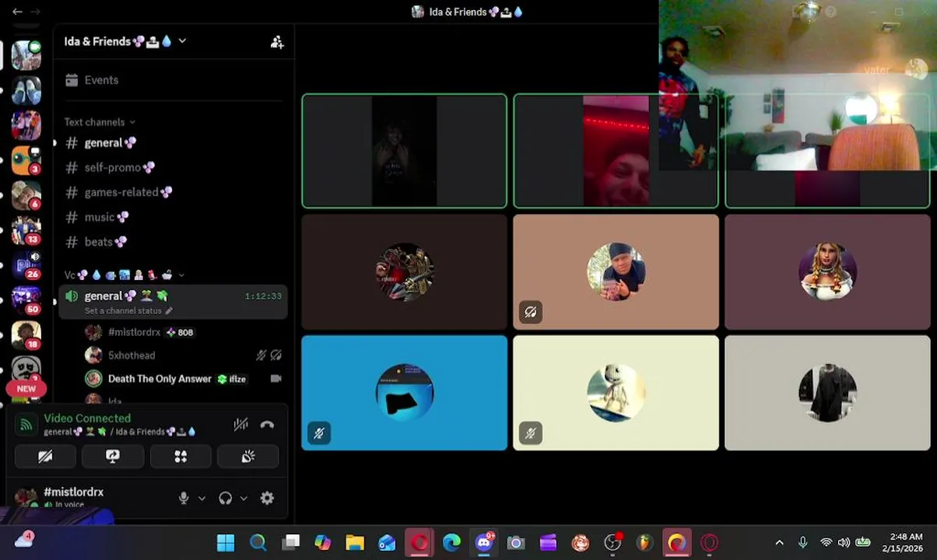Open Windows Search from the taskbar
The width and height of the screenshot is (937, 560).
pyautogui.click(x=258, y=542)
